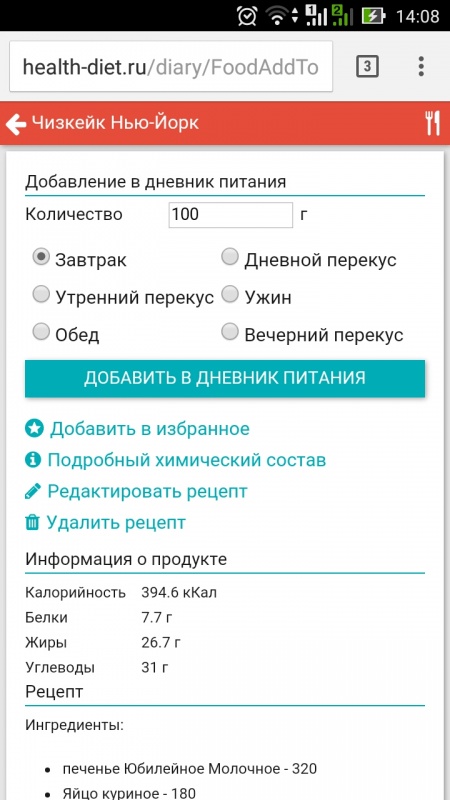Focus the health-diet.ru address bar
The height and width of the screenshot is (800, 450).
pyautogui.click(x=171, y=67)
